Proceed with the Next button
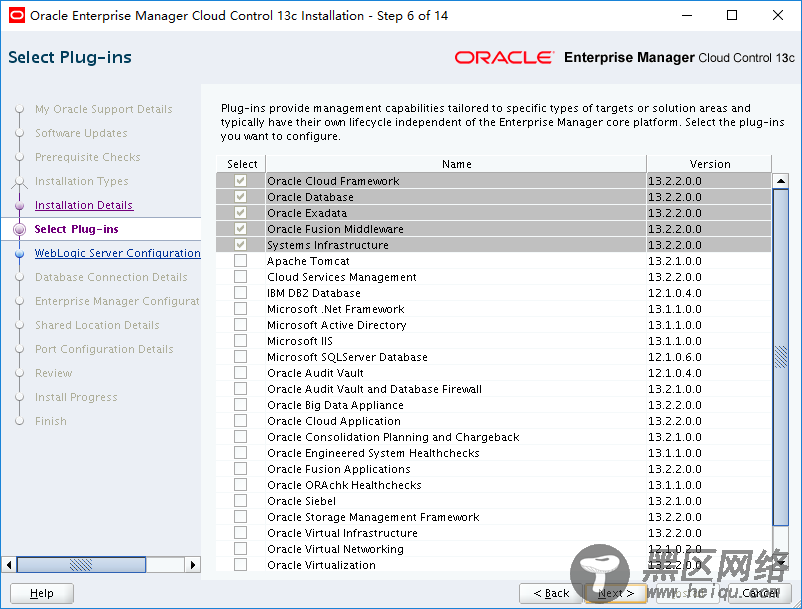 tap(616, 593)
